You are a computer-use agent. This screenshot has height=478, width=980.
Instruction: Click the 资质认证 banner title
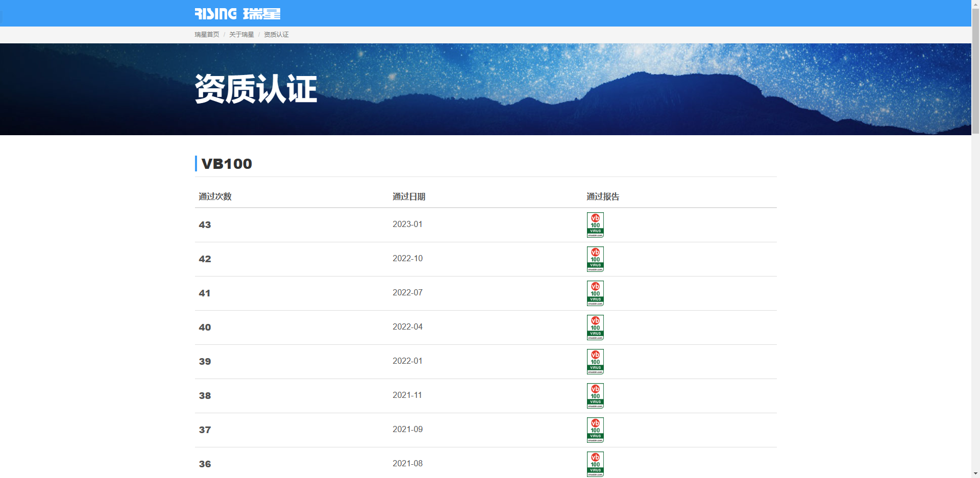coord(256,89)
